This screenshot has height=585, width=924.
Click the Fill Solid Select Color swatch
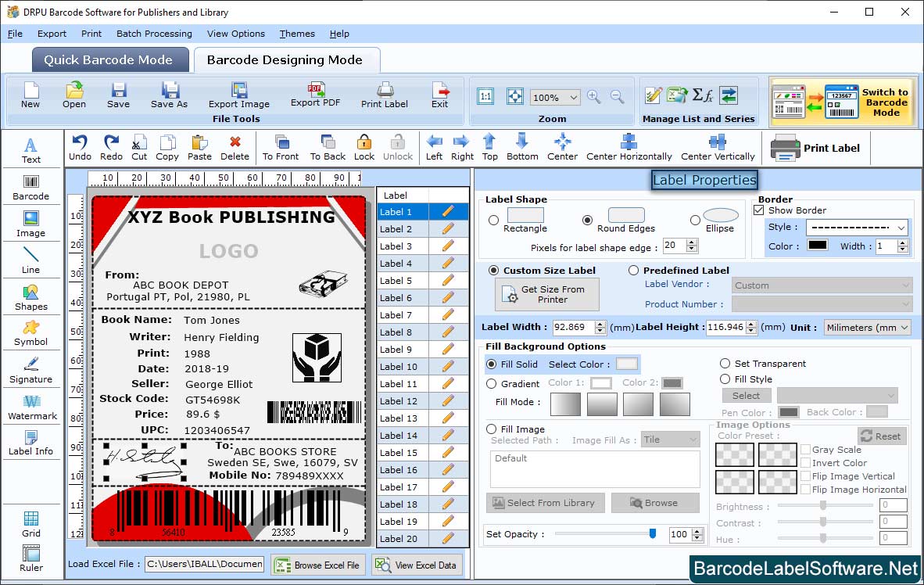pyautogui.click(x=627, y=364)
